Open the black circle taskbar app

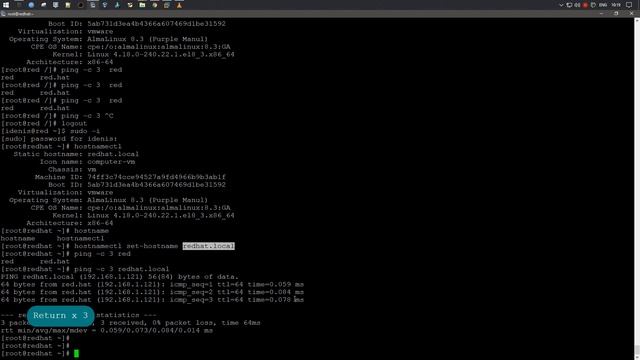point(80,5)
